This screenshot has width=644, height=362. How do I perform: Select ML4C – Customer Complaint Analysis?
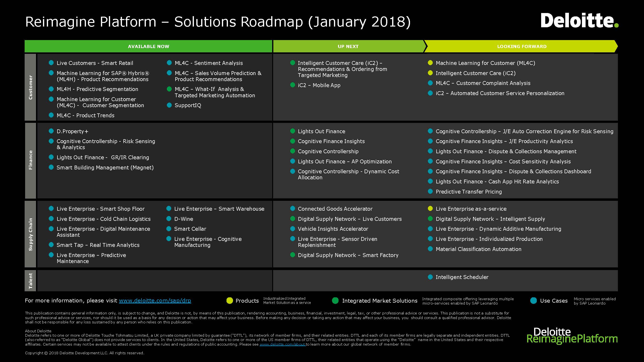coord(483,83)
